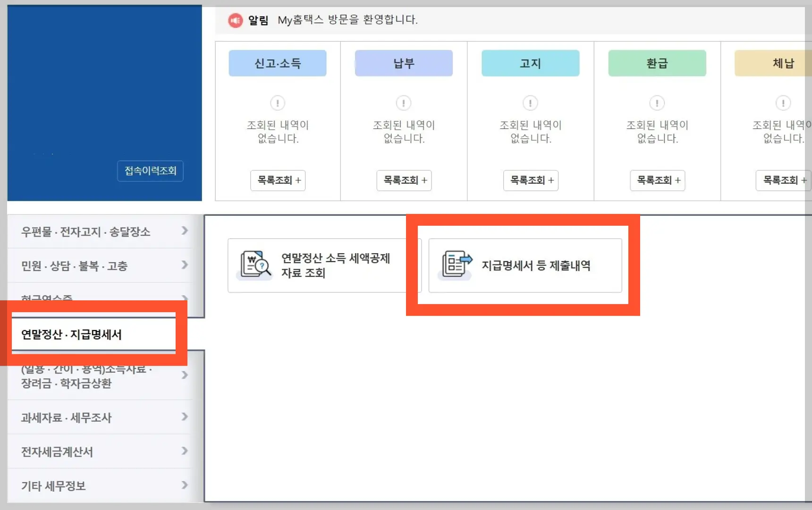Image resolution: width=812 pixels, height=510 pixels.
Task: Expand the 우편물·전자고지·송달장소 menu
Action: coord(184,231)
